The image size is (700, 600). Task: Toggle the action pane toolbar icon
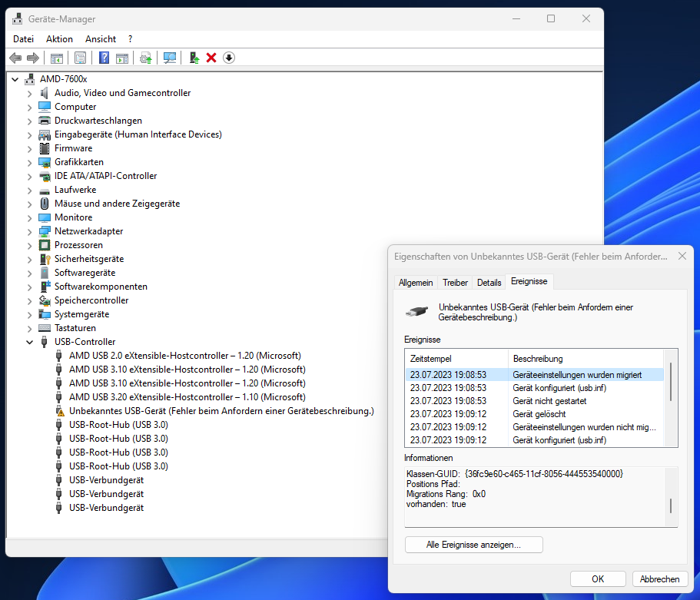[x=122, y=58]
